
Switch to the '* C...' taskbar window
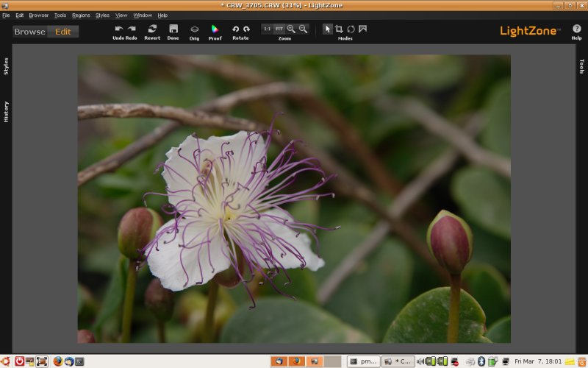(398, 361)
